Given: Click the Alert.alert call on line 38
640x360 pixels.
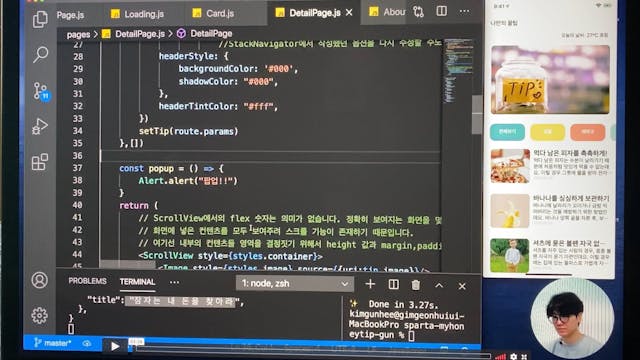Looking at the screenshot, I should [x=188, y=180].
